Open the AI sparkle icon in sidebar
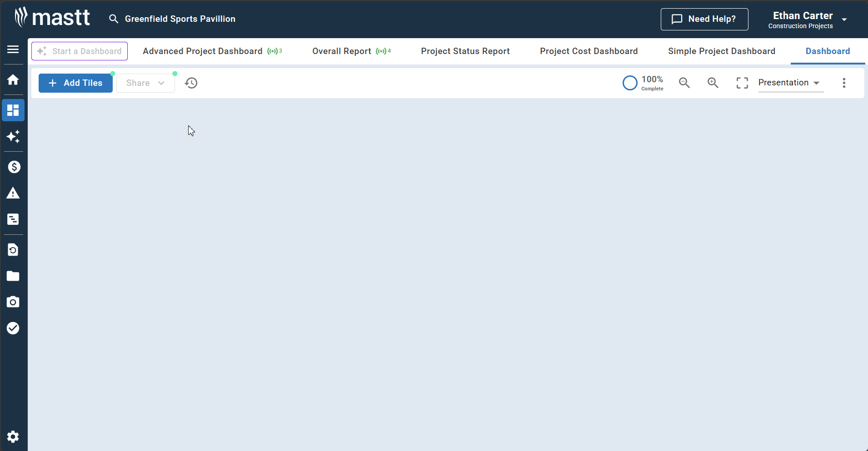This screenshot has width=868, height=451. point(13,137)
